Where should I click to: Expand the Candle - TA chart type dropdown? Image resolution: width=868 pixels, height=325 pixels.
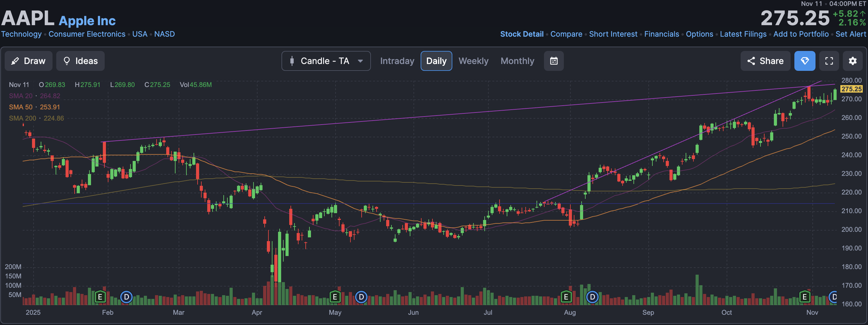tap(326, 61)
